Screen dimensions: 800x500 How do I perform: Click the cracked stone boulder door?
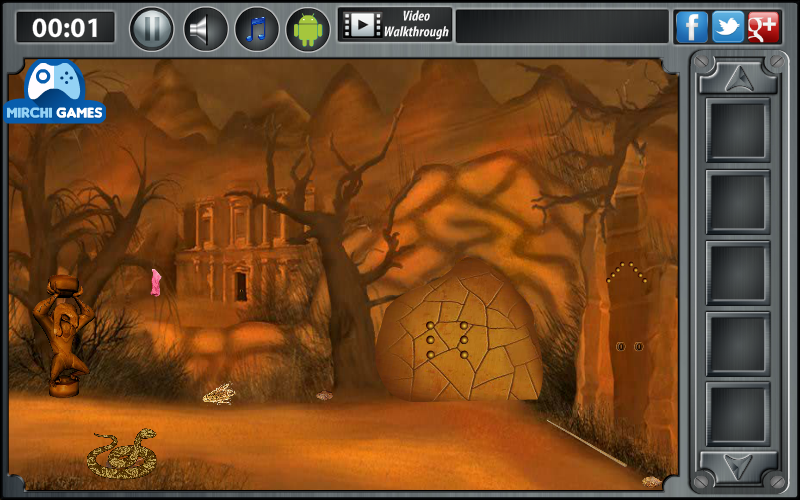click(x=459, y=332)
